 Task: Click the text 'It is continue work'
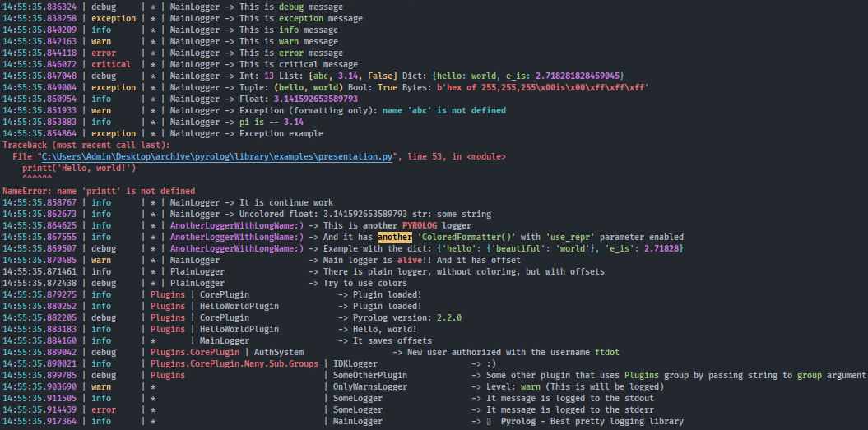(x=286, y=202)
